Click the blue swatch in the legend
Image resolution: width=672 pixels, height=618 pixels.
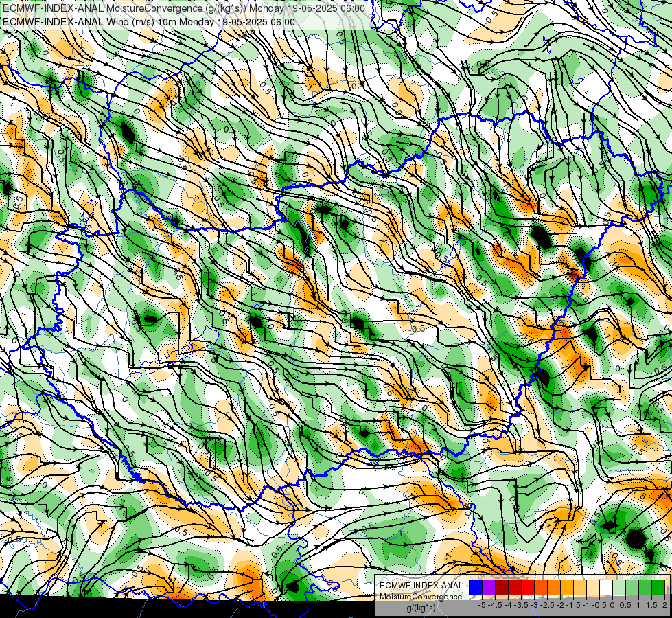pos(476,587)
